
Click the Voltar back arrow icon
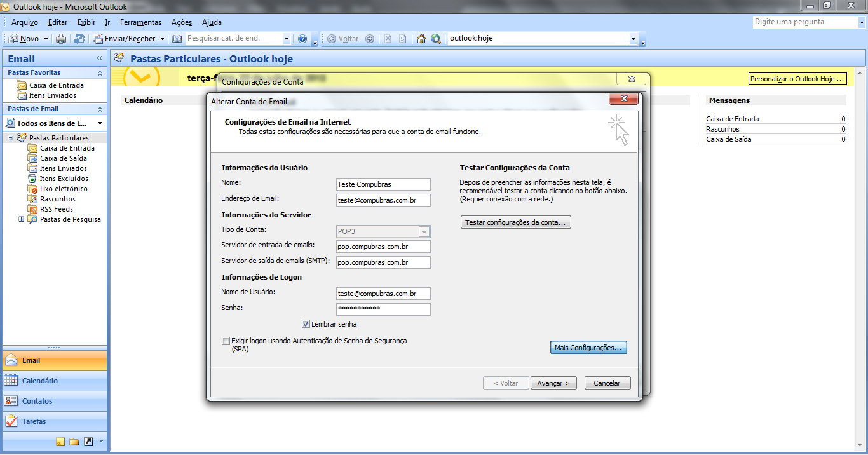point(332,39)
